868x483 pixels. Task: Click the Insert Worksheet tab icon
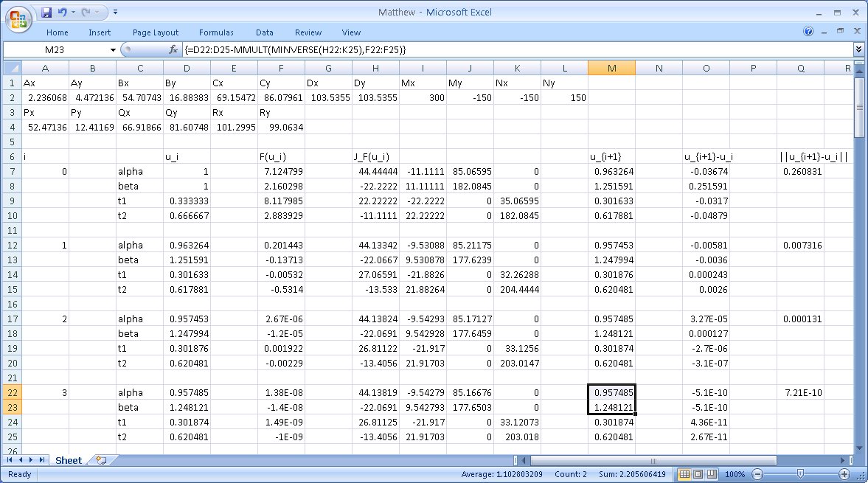click(102, 460)
